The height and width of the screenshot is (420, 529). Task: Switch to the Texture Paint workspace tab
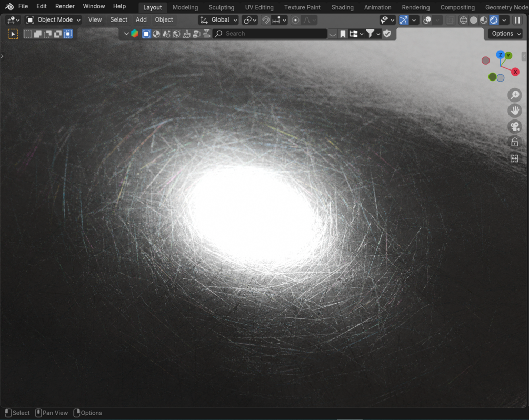pos(302,7)
